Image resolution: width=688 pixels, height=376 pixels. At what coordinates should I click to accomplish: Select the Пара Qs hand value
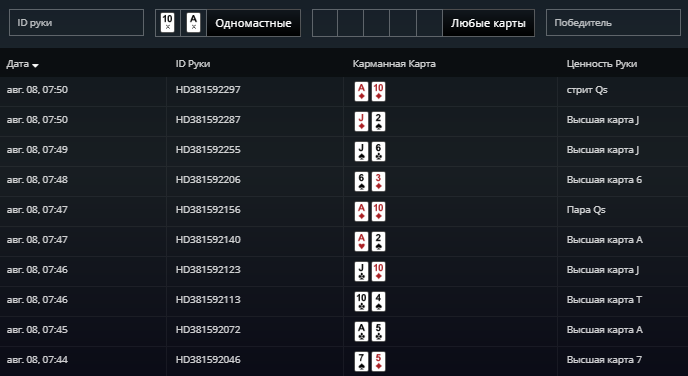point(586,210)
